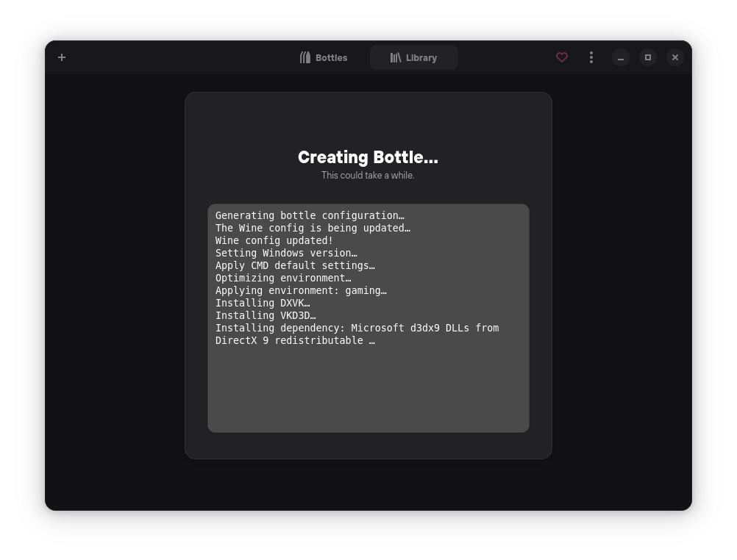The width and height of the screenshot is (737, 560).
Task: Select the "Wine config updated!" log line
Action: [274, 240]
